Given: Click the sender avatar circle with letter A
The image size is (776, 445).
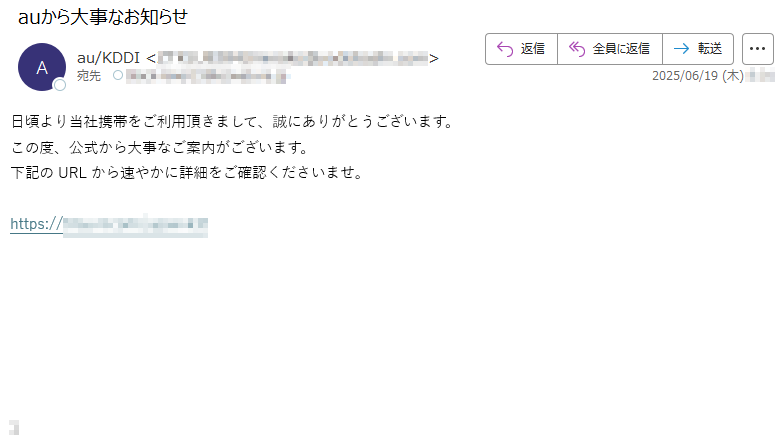Looking at the screenshot, I should (x=42, y=67).
